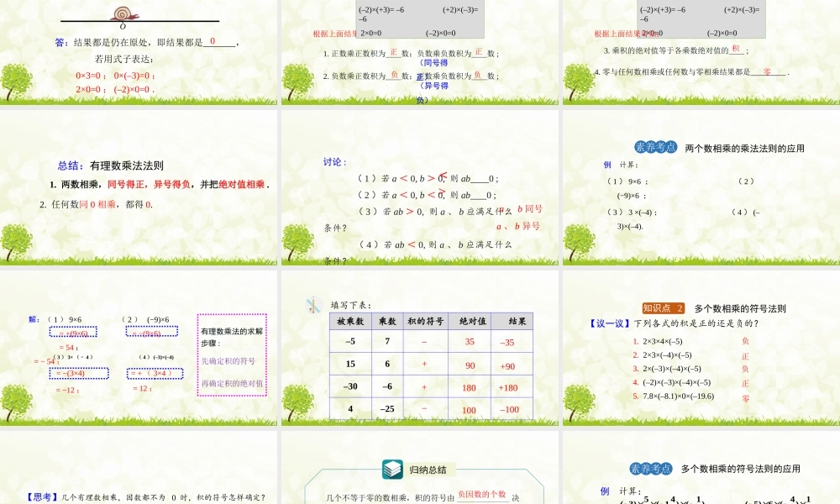Open the slide titled 总结：有理数乘法法则
840x504 pixels.
139,187
